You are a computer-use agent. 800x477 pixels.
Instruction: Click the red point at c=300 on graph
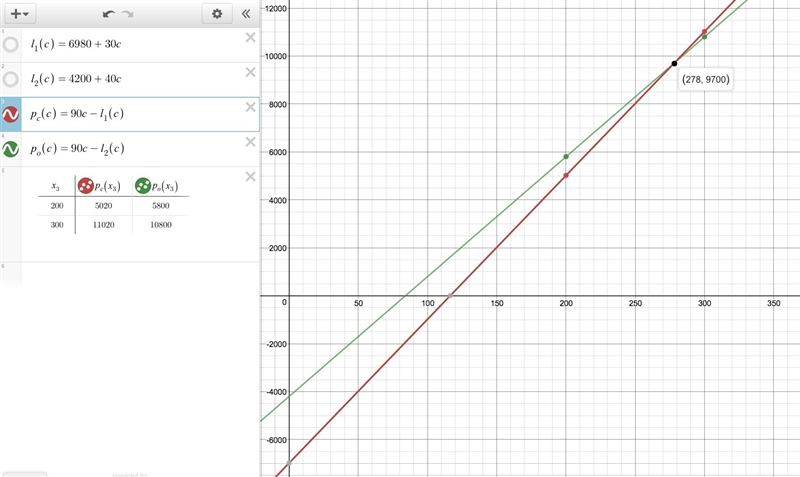pyautogui.click(x=705, y=32)
